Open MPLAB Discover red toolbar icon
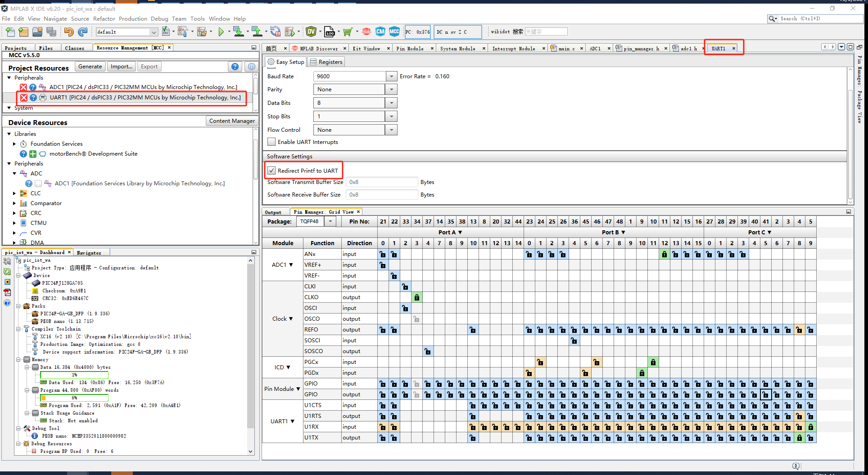Screen dimensions: 868x475 [366, 31]
